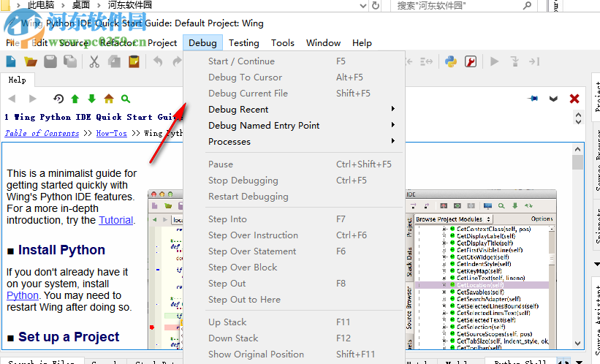
Task: Open the Tools menu
Action: coord(282,43)
